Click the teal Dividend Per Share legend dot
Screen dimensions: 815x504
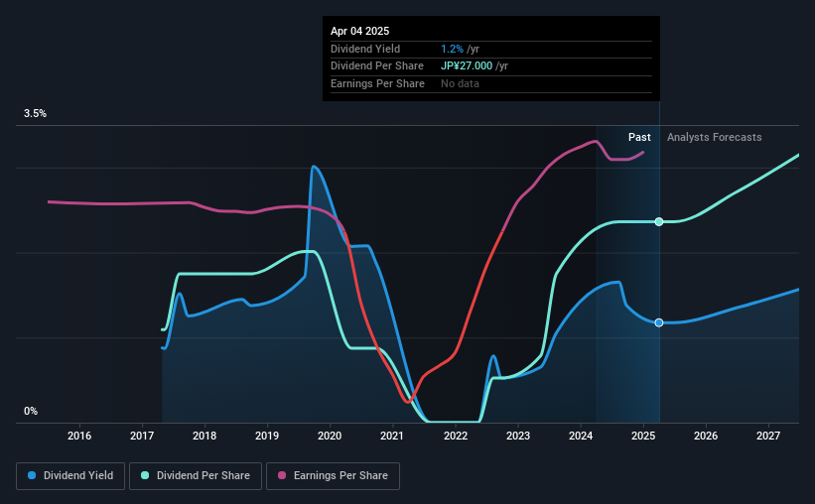145,475
